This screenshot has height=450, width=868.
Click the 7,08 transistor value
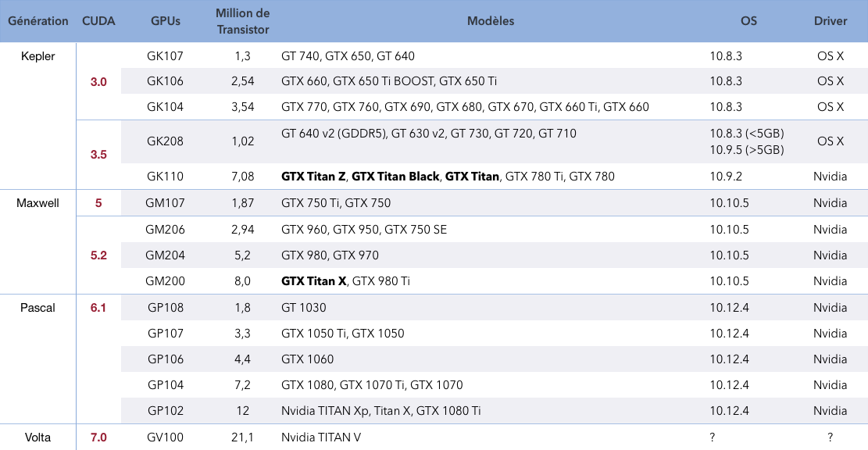[242, 176]
